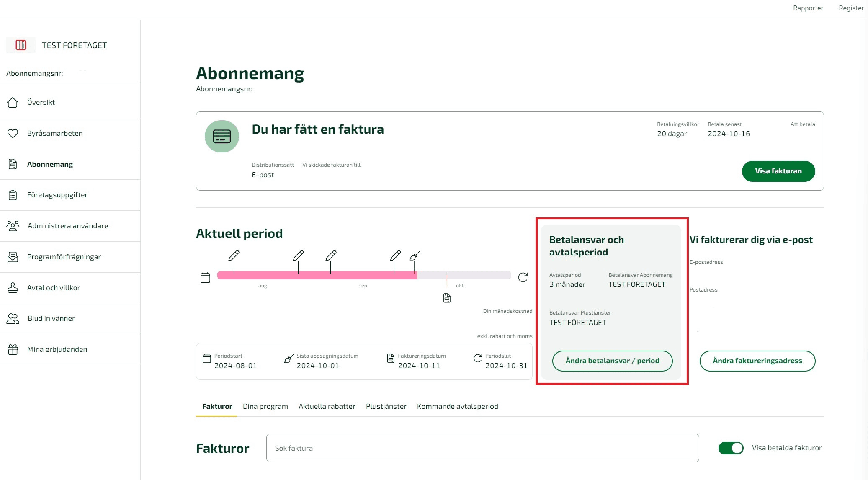Image resolution: width=868 pixels, height=480 pixels.
Task: Click the house icon beside Översikt
Action: click(x=13, y=102)
